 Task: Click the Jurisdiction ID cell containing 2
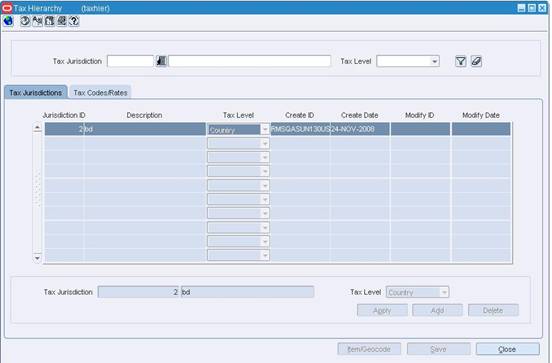coord(64,129)
